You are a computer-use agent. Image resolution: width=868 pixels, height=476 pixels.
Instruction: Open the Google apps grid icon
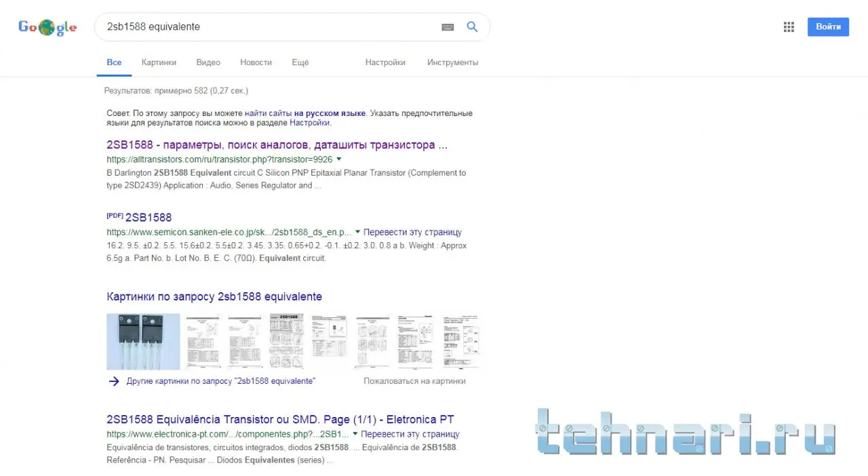tap(789, 27)
